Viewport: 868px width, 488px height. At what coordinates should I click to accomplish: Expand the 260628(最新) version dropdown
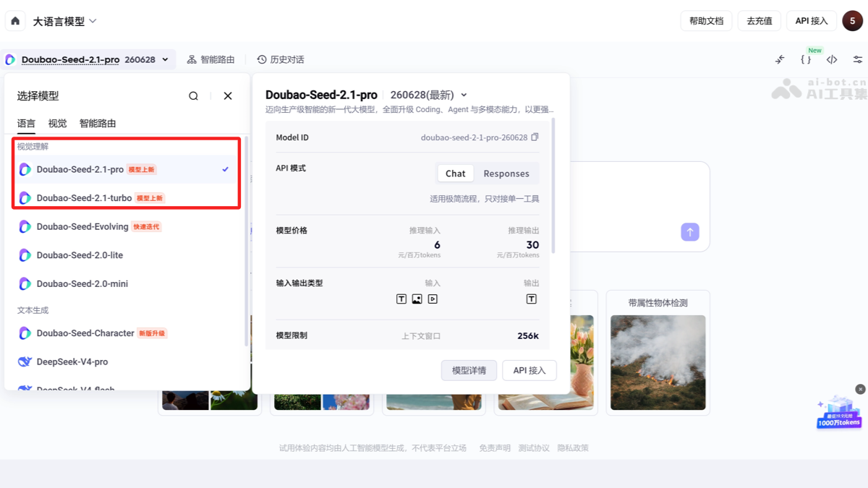tap(428, 95)
